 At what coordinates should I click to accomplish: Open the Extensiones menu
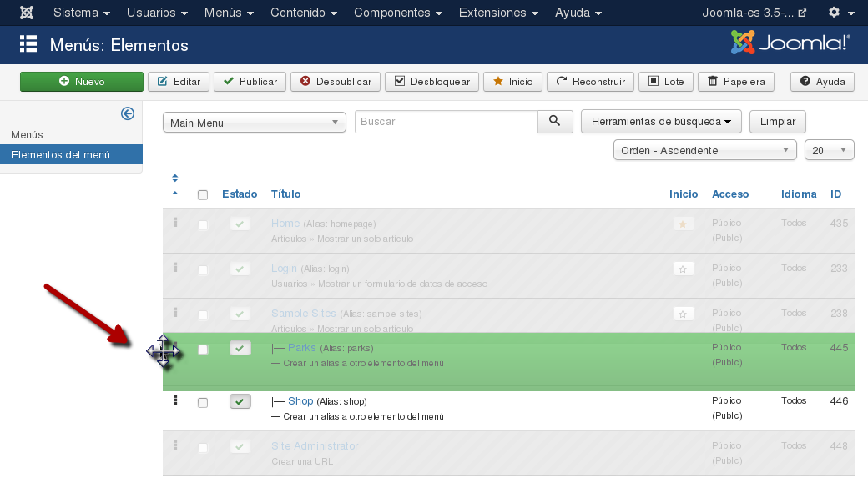pyautogui.click(x=498, y=13)
